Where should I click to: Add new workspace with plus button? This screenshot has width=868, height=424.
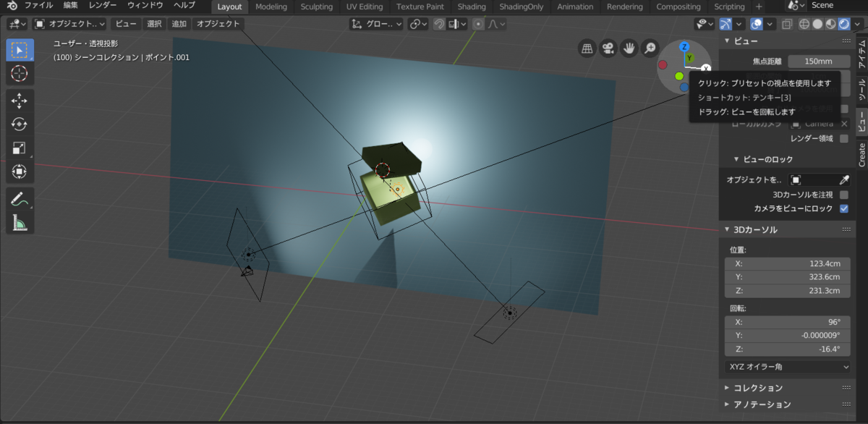pos(759,7)
